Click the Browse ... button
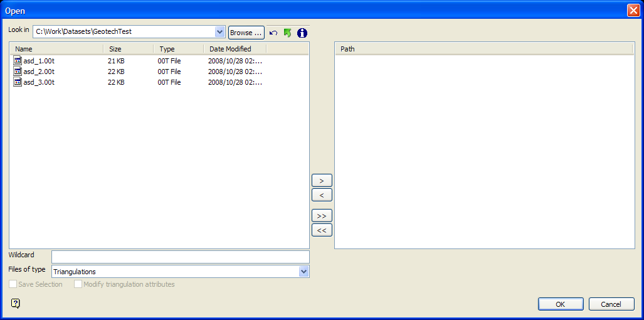 point(246,33)
